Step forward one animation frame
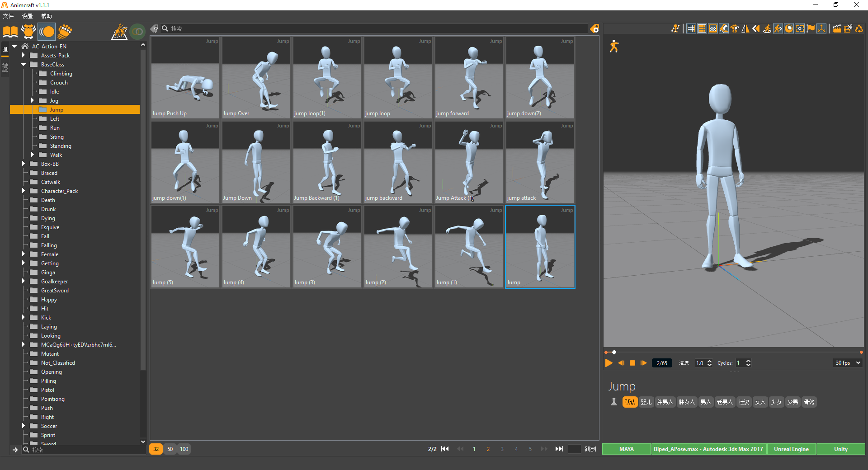 pyautogui.click(x=643, y=363)
